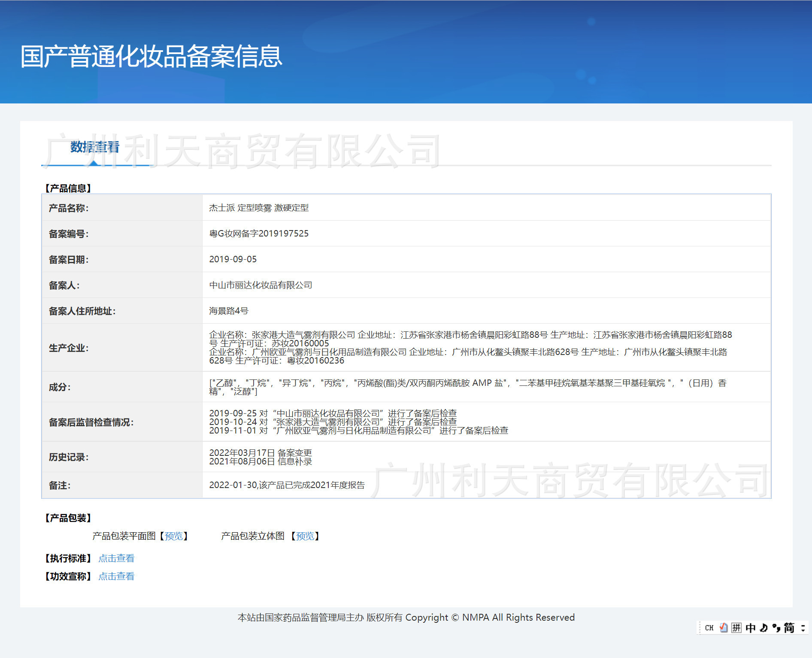The height and width of the screenshot is (658, 812).
Task: Click the 2019-10-24 inspection record line
Action: pyautogui.click(x=333, y=422)
